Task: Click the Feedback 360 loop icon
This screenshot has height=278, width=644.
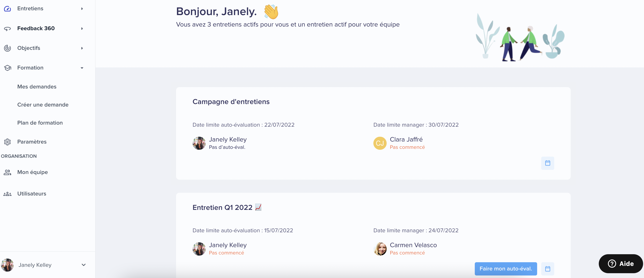Action: point(8,29)
